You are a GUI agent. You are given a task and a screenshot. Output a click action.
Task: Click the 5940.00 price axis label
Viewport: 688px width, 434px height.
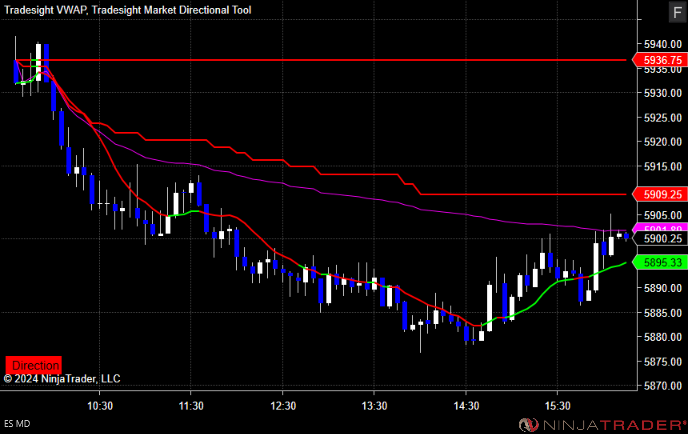coord(663,44)
